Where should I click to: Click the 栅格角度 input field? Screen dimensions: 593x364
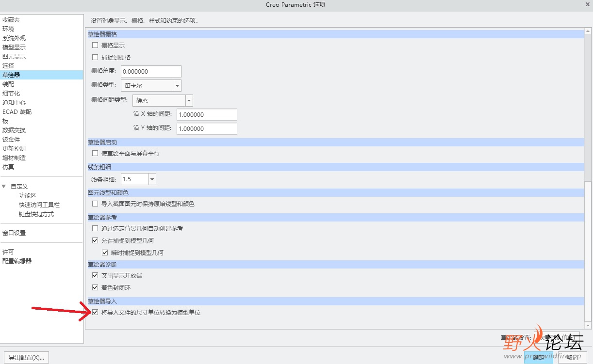coord(151,71)
